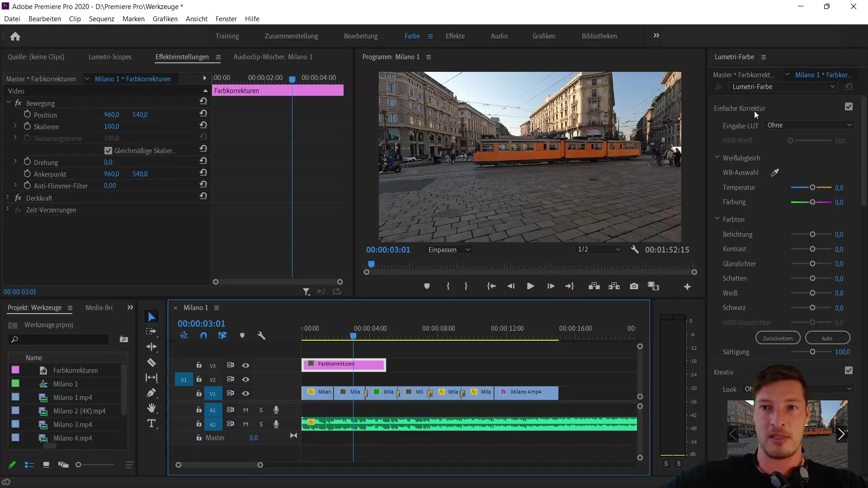Select Milano 4.mp4 clip in timeline

526,392
